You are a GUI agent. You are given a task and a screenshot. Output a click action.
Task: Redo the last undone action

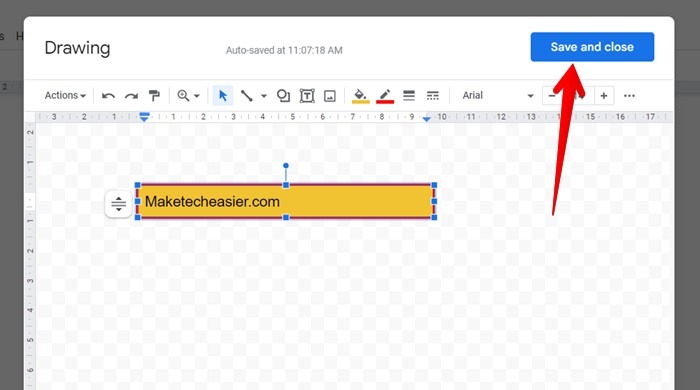[x=131, y=96]
